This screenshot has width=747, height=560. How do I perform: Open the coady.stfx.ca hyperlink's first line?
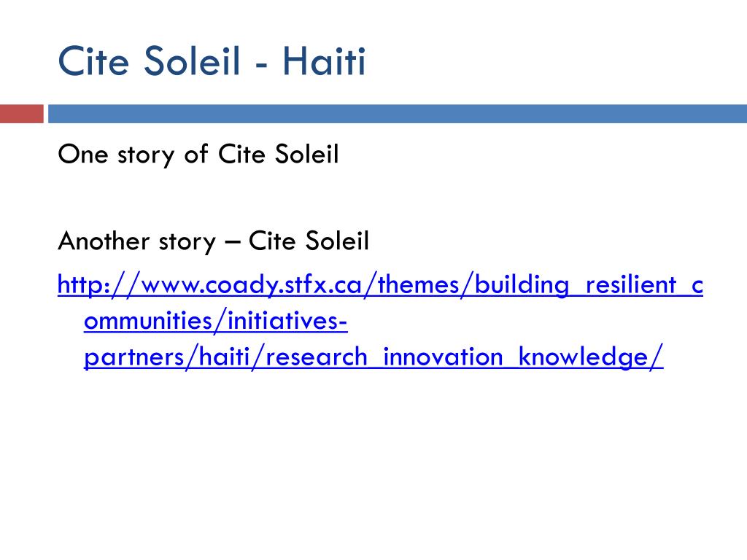380,285
